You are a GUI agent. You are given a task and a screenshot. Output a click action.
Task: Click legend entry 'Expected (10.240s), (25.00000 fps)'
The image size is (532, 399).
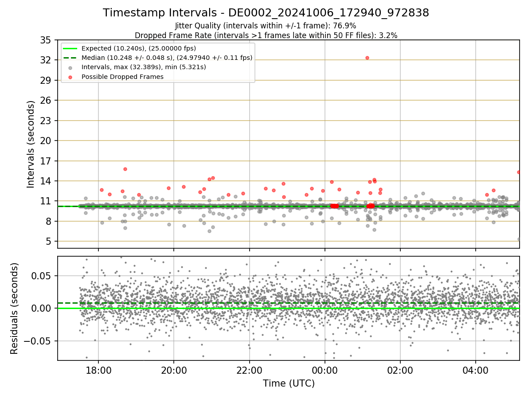pyautogui.click(x=139, y=48)
